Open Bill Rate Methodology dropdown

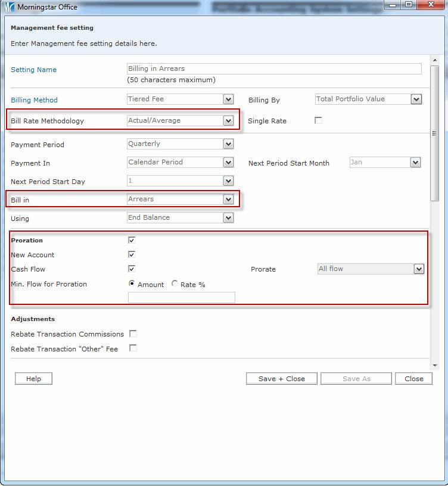[228, 121]
